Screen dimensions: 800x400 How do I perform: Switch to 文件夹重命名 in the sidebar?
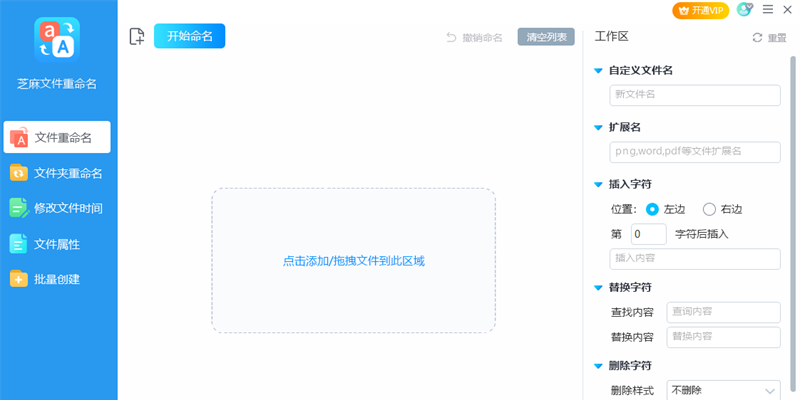[x=57, y=173]
